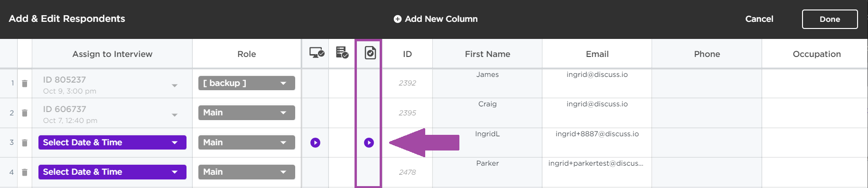Click the plus icon beside Add New Column
The image size is (868, 188).
(398, 19)
